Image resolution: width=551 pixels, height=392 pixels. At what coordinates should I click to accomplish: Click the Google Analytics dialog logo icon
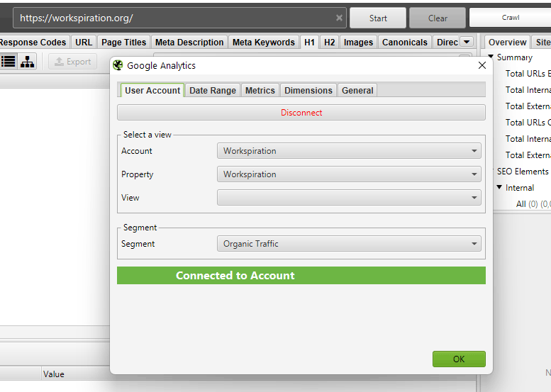tap(118, 65)
